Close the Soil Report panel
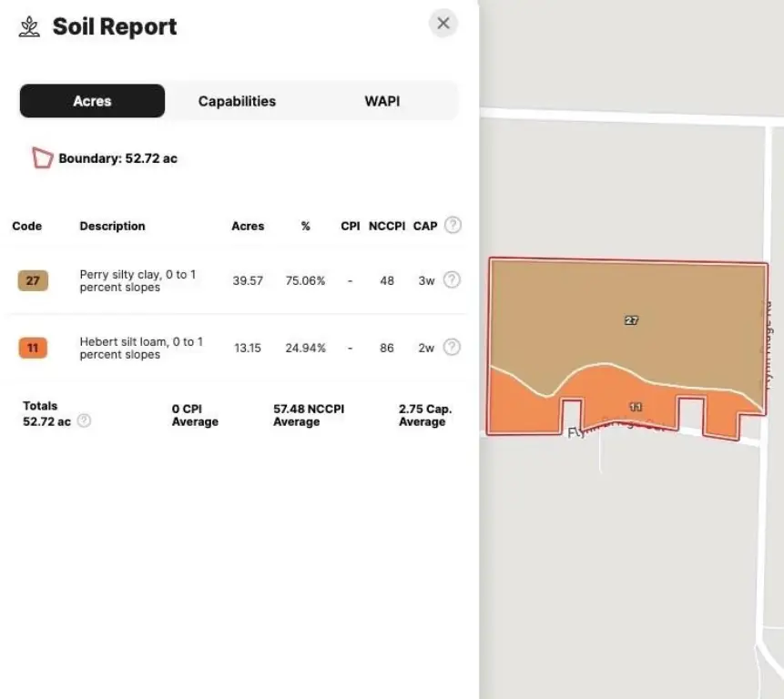Image resolution: width=784 pixels, height=699 pixels. click(x=443, y=24)
